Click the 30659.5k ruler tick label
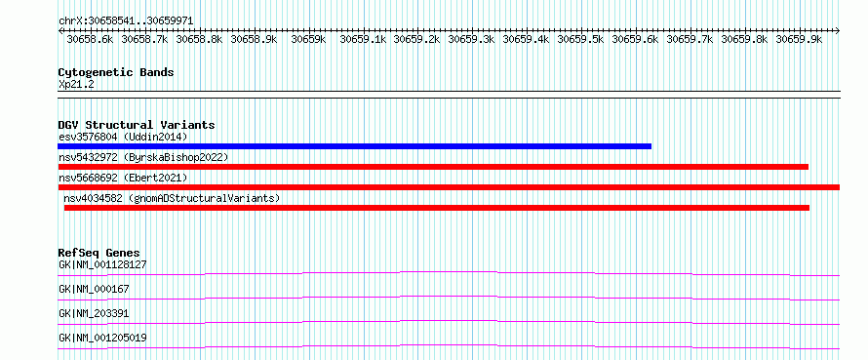 580,39
